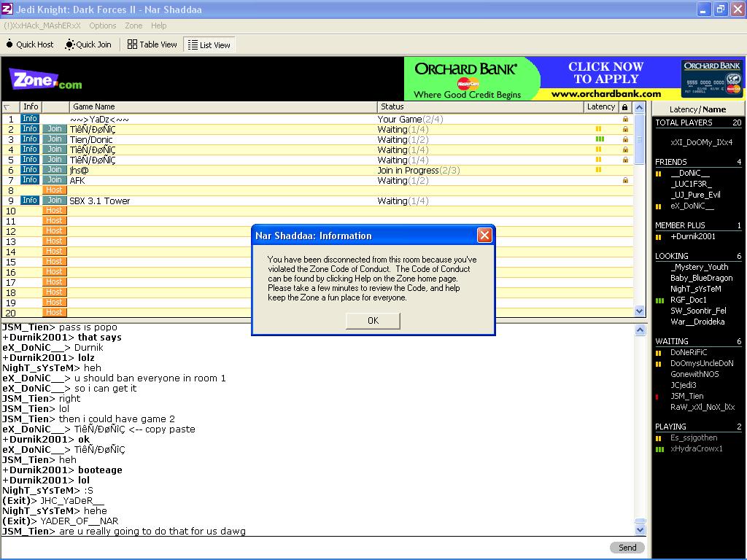This screenshot has width=747, height=560.
Task: Join the AFK game
Action: pos(54,180)
